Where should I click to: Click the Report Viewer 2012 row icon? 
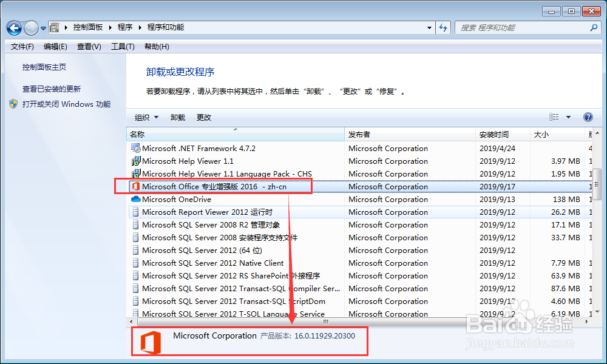135,212
